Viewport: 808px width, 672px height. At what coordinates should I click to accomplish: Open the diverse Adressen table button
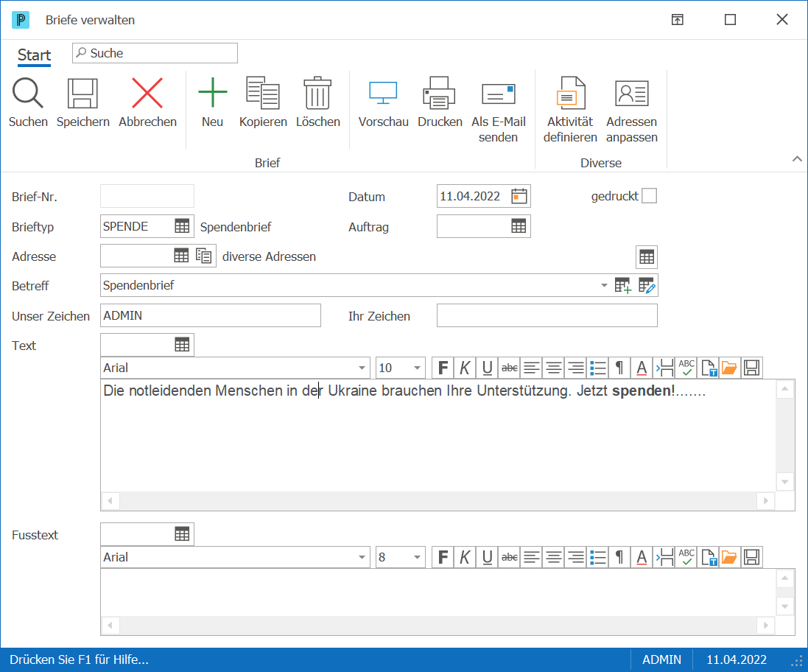[647, 256]
